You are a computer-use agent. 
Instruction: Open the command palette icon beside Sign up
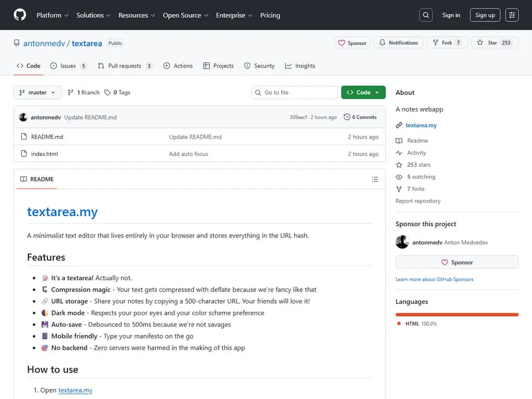[512, 15]
